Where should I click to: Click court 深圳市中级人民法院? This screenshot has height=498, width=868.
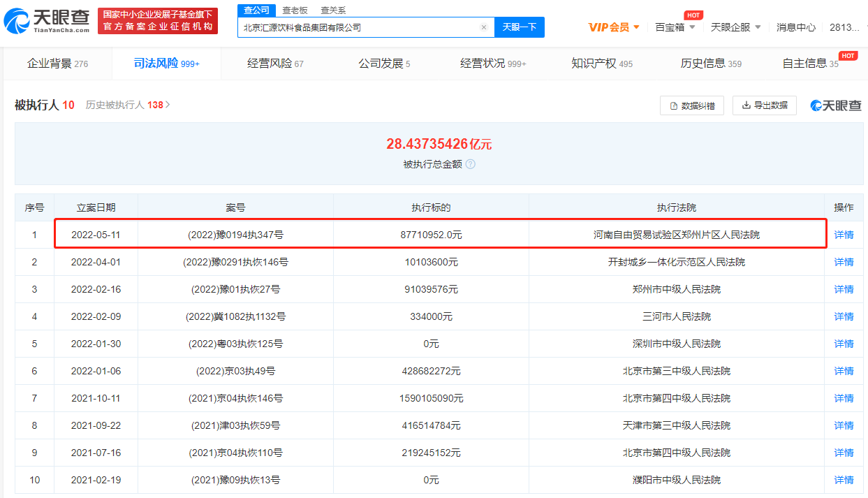pos(677,344)
